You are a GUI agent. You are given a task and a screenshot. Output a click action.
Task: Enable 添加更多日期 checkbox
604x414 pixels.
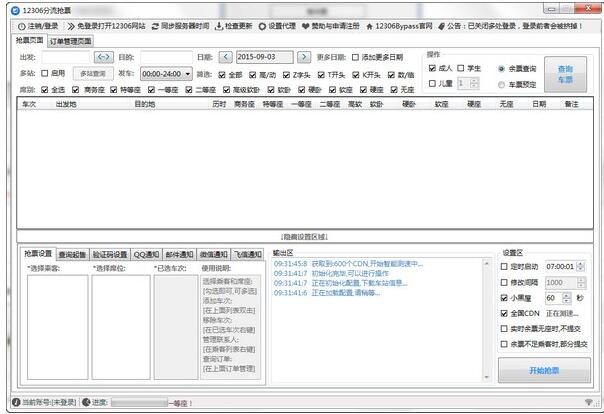pos(355,57)
